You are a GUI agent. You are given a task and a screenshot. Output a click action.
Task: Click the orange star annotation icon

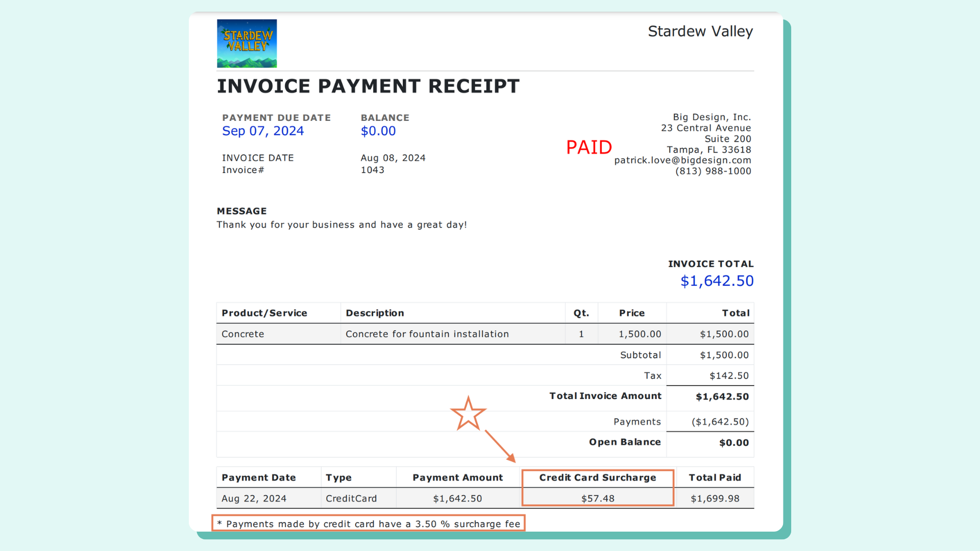coord(468,414)
